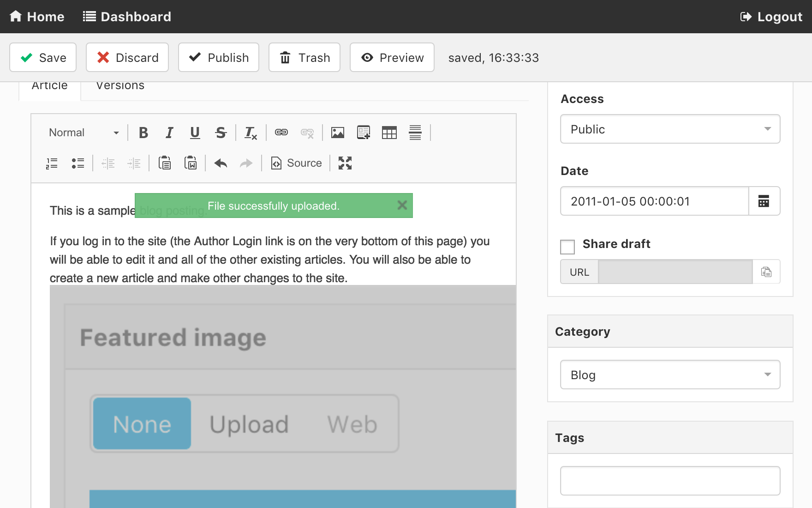Insert a numbered list
This screenshot has width=812, height=508.
coord(52,163)
